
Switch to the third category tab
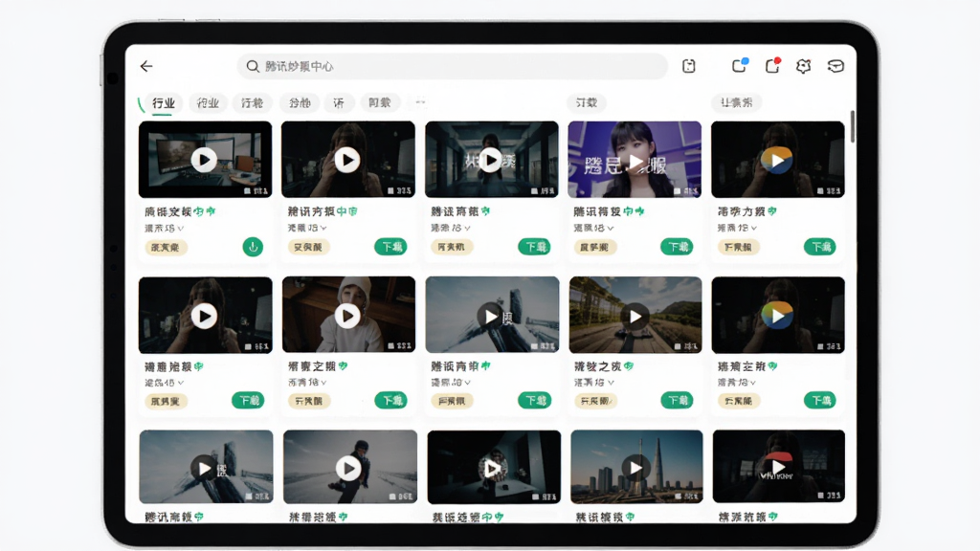(x=253, y=103)
